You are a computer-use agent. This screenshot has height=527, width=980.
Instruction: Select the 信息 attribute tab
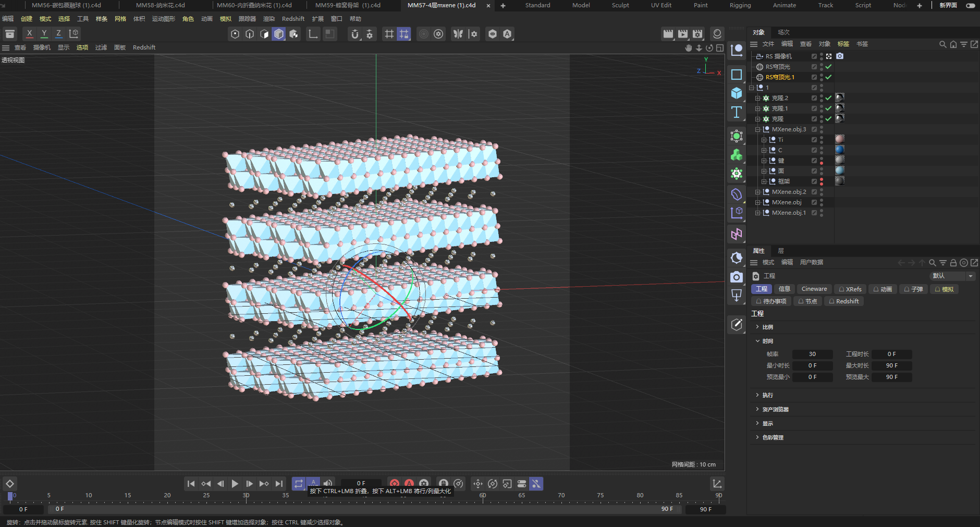coord(784,289)
